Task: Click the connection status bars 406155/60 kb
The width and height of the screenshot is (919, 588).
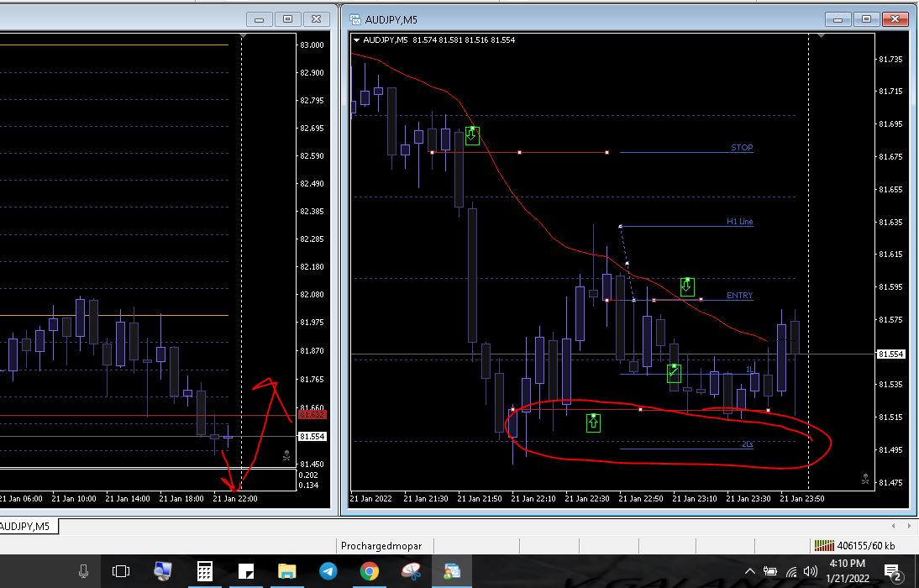Action: tap(854, 546)
